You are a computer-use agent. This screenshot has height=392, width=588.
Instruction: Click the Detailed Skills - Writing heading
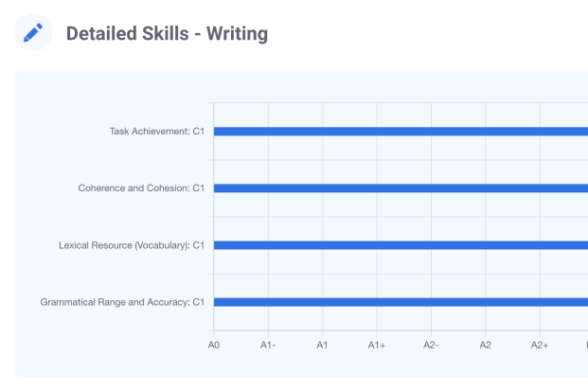tap(167, 34)
